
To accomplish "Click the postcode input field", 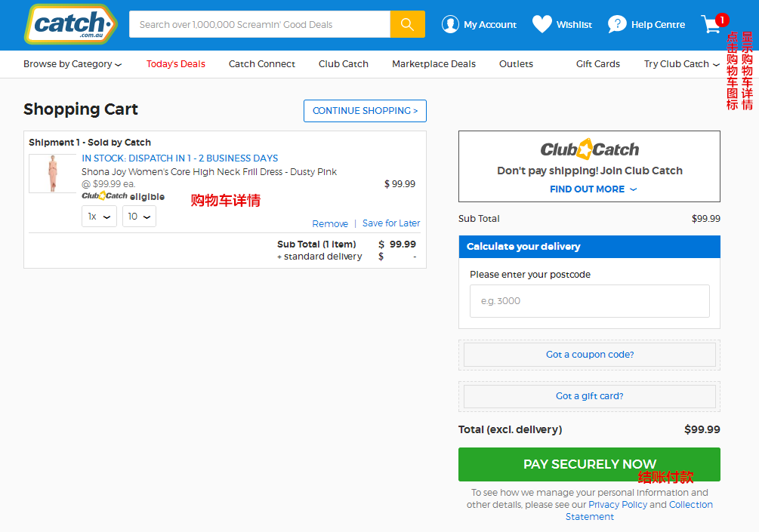I will click(x=590, y=301).
